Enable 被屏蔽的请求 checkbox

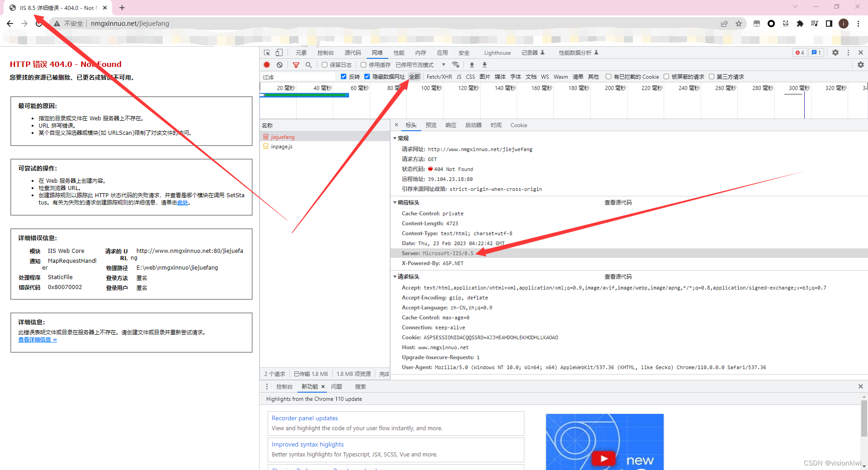(x=666, y=76)
